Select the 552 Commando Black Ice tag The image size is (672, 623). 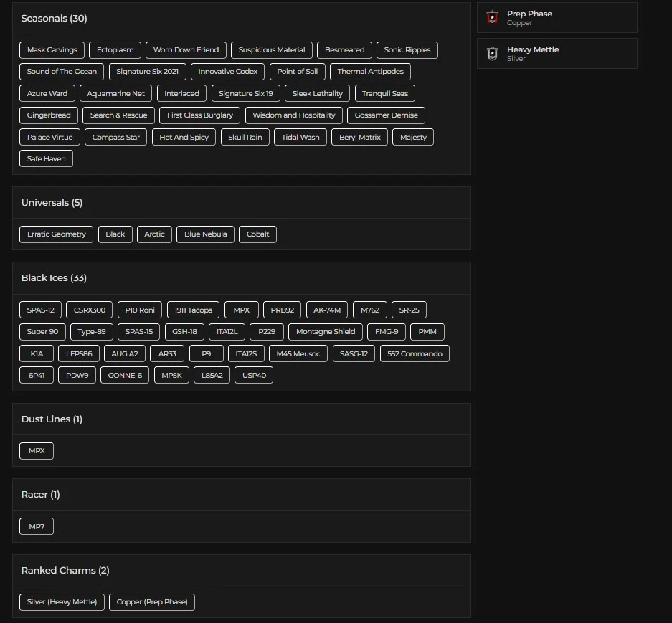[415, 354]
